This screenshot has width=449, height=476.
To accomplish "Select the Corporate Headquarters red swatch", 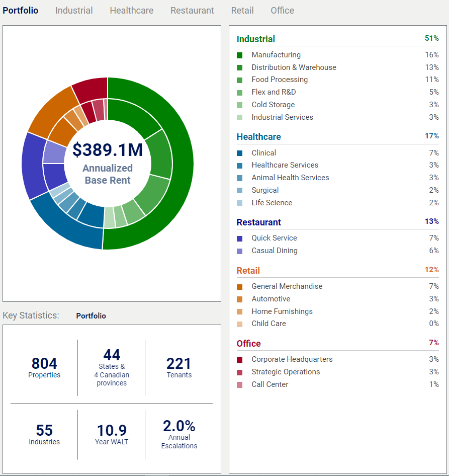I will (x=240, y=360).
